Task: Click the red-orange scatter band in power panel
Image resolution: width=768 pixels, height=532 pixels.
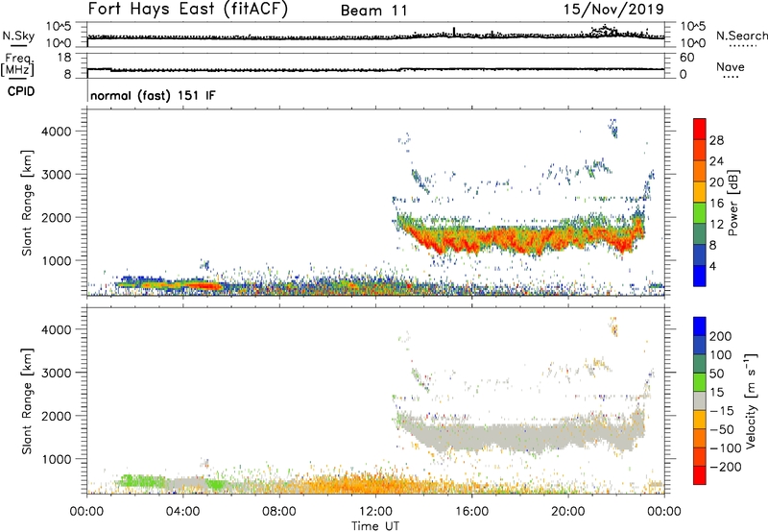Action: click(x=519, y=238)
